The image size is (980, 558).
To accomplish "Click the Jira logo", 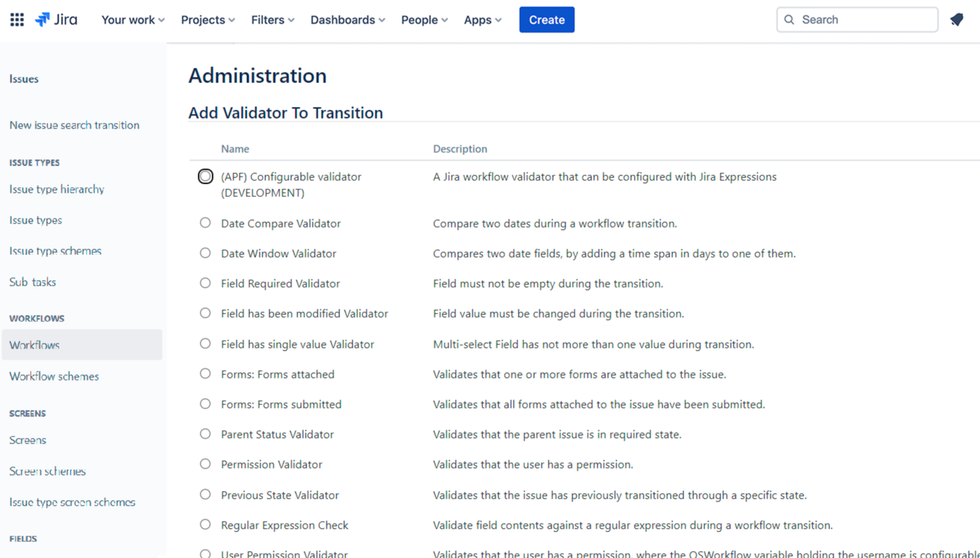I will 57,20.
